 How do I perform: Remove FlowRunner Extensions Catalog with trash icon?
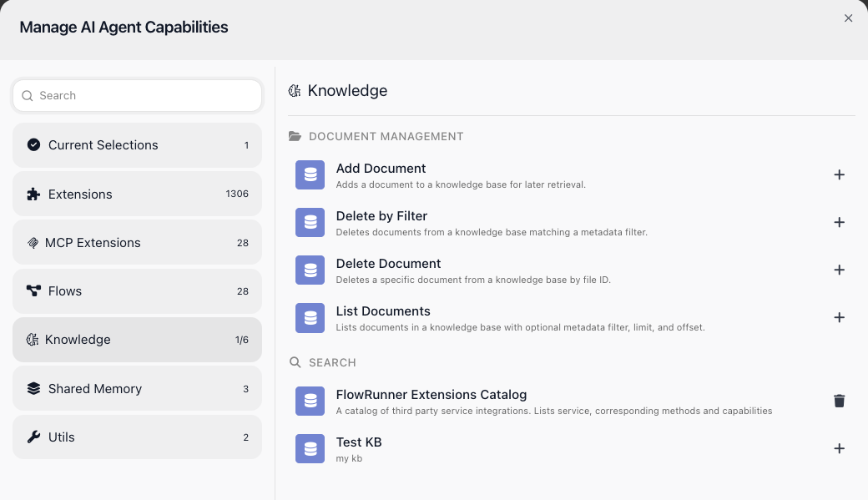[840, 401]
